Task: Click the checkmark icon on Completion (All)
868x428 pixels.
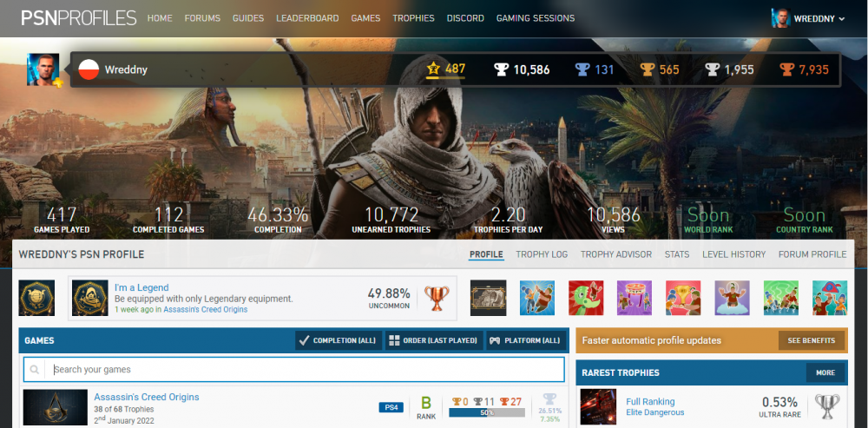Action: pos(303,340)
